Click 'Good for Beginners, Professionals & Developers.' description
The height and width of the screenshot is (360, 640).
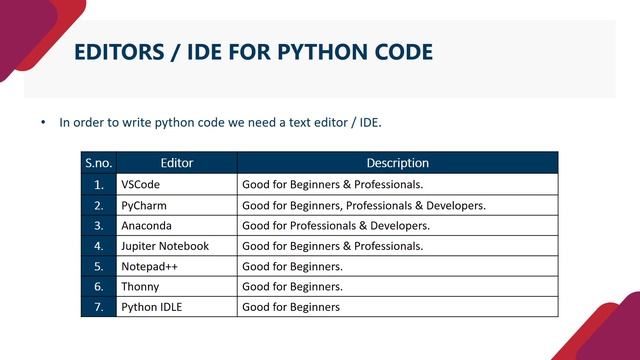click(x=364, y=205)
